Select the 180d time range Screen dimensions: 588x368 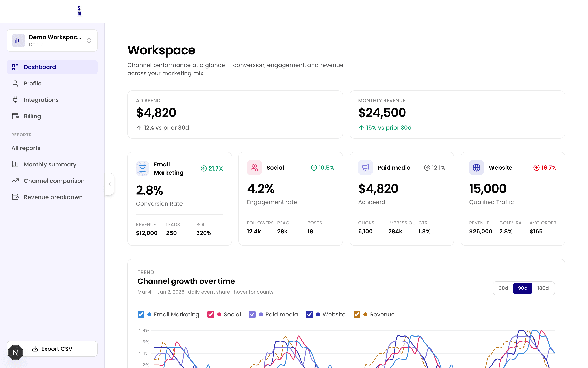[x=543, y=288]
